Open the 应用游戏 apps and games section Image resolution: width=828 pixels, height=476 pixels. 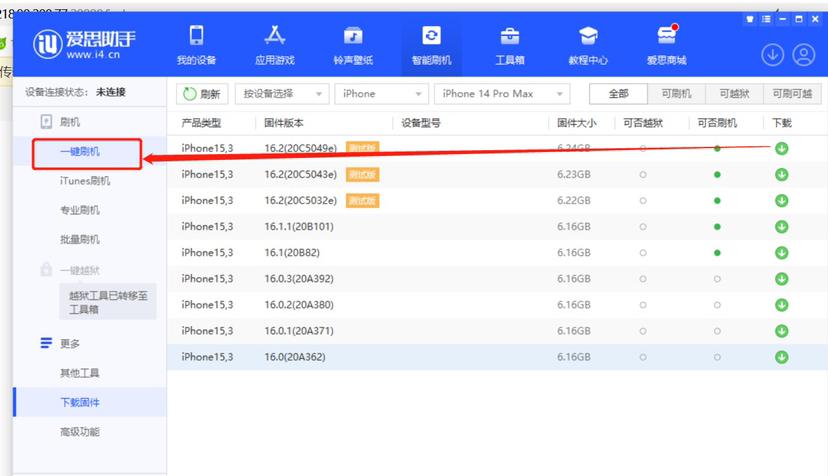(x=275, y=45)
